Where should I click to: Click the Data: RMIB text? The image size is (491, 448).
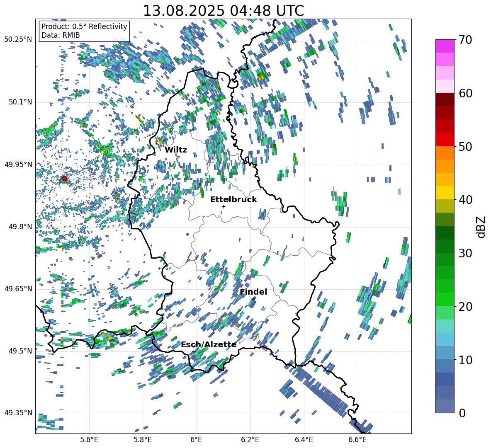[61, 35]
